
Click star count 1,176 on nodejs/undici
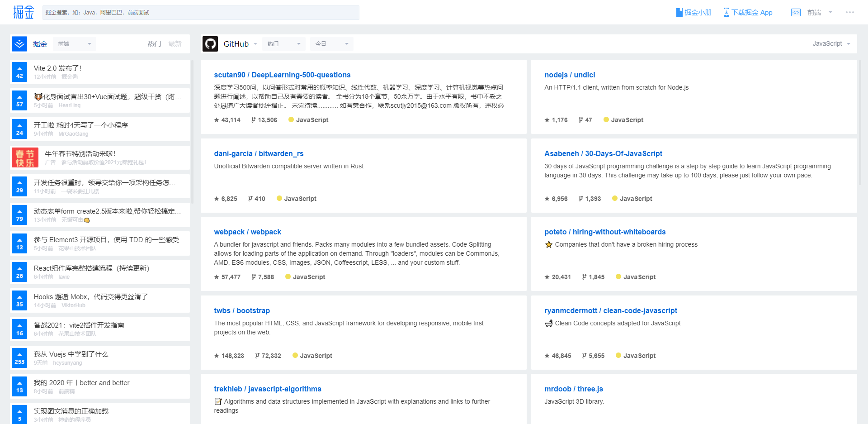coord(556,120)
